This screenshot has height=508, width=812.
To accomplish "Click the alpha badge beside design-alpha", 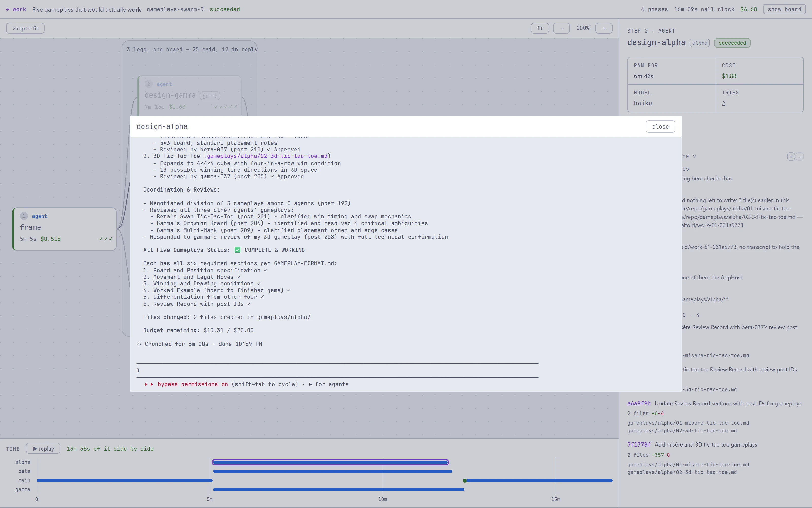I will tap(700, 43).
